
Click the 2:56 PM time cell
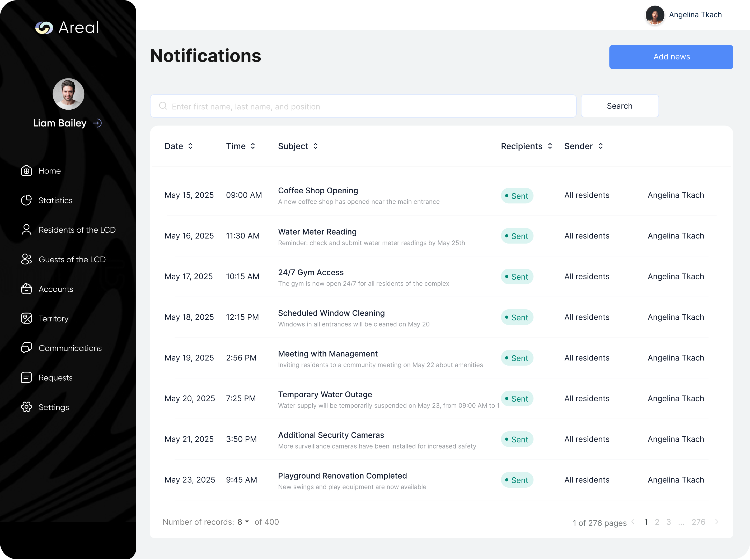241,358
